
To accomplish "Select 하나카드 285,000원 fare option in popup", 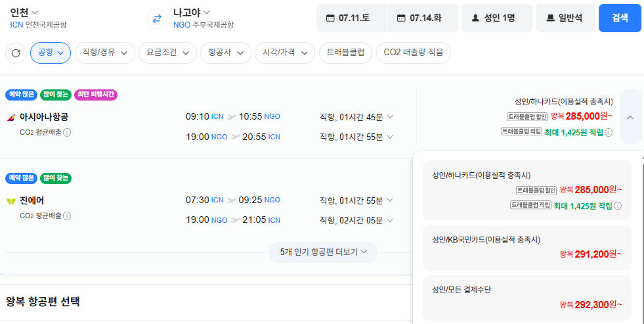I will click(x=527, y=191).
